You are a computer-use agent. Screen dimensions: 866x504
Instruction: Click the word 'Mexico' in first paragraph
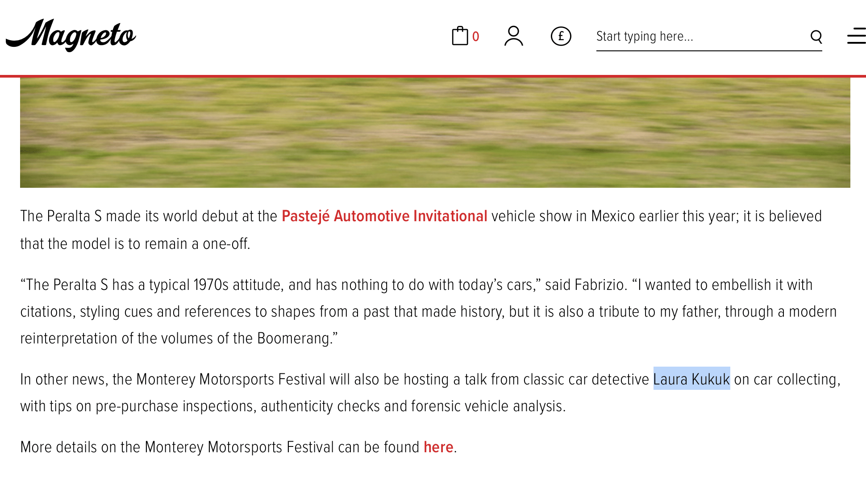[613, 216]
